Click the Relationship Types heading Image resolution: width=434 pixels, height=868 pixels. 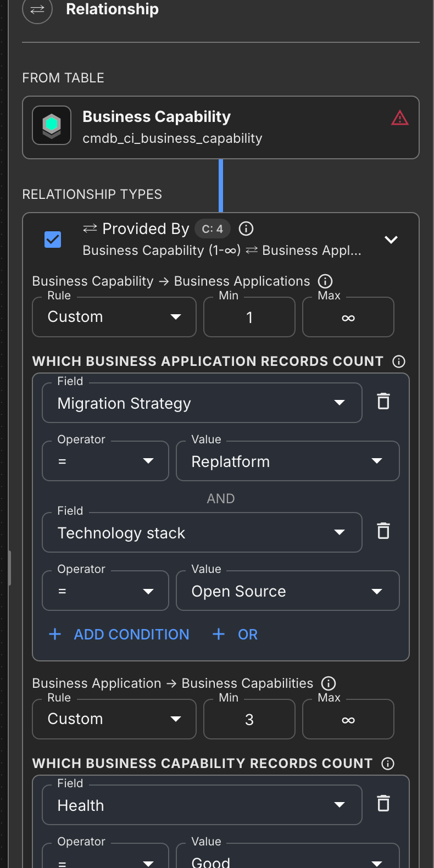click(x=92, y=194)
